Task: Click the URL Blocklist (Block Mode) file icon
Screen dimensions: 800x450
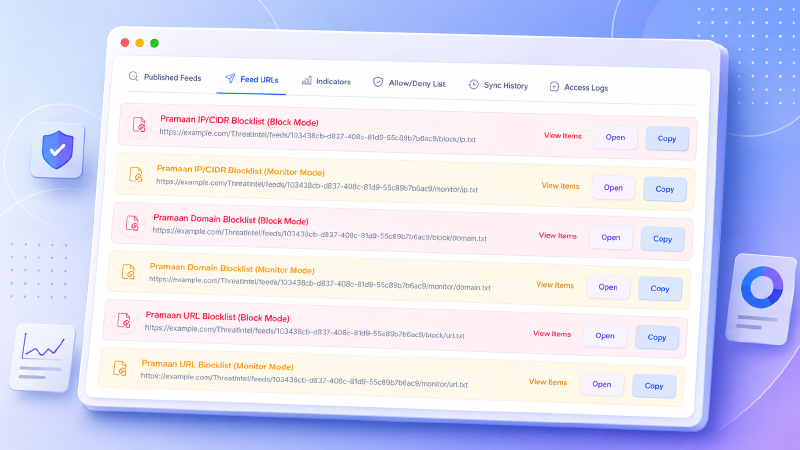Action: [124, 320]
